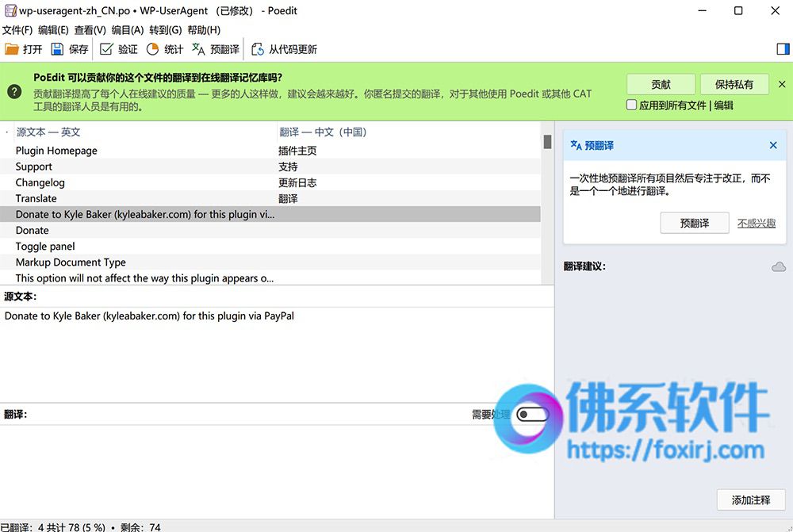Toggle the sidebar panel icon at toolbar right
The image size is (793, 532).
[x=783, y=49]
